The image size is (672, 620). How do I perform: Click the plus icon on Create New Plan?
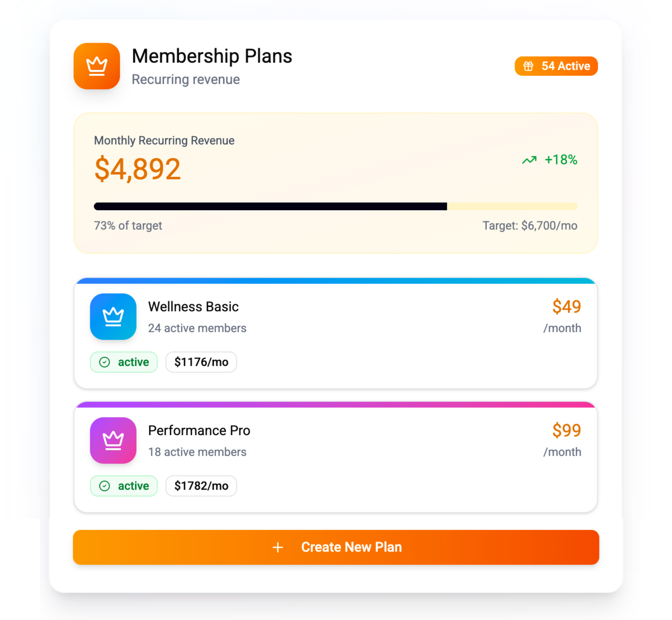278,547
